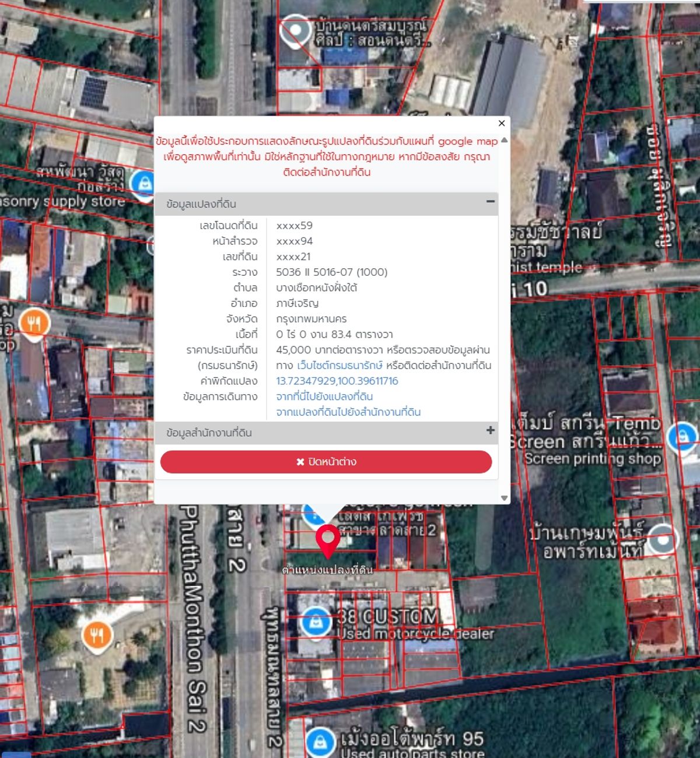Open directions link จากที่นี่ไปยังแปลงที่ดิน
Image resolution: width=700 pixels, height=758 pixels.
coord(324,396)
